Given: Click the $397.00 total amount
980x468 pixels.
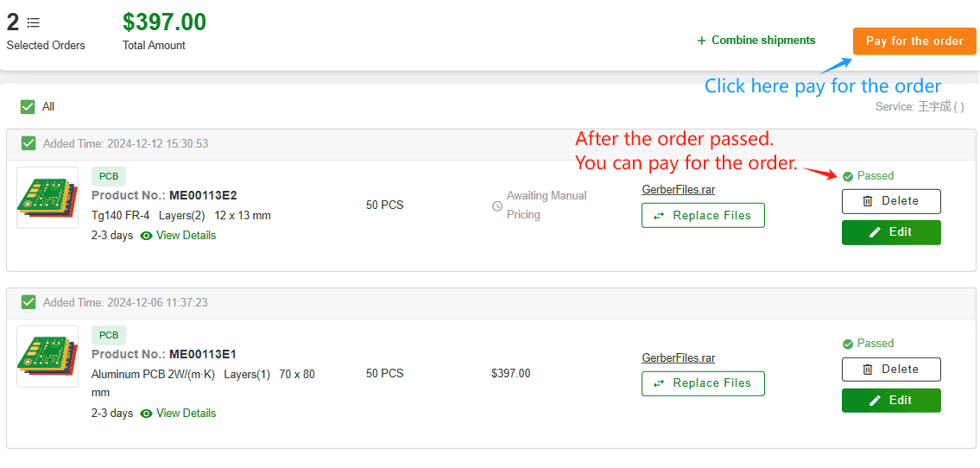Looking at the screenshot, I should pos(164,22).
